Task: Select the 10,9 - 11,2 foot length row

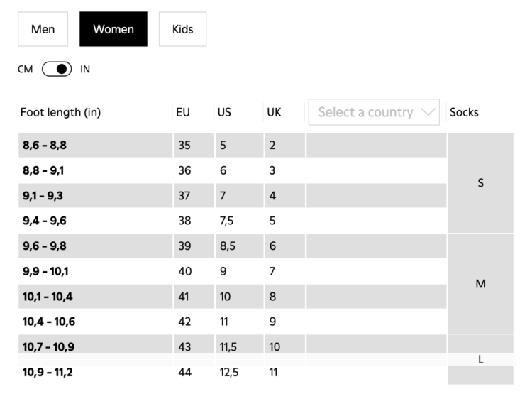Action: tap(47, 372)
